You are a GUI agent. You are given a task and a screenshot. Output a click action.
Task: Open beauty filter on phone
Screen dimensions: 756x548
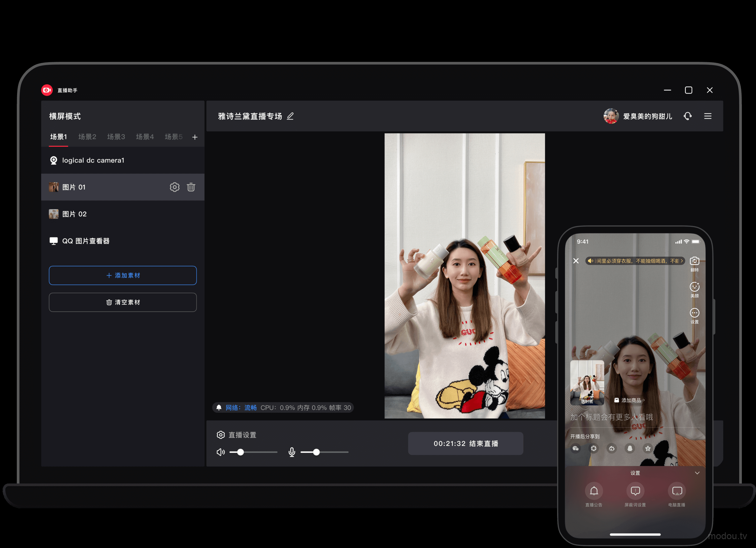[x=694, y=287]
